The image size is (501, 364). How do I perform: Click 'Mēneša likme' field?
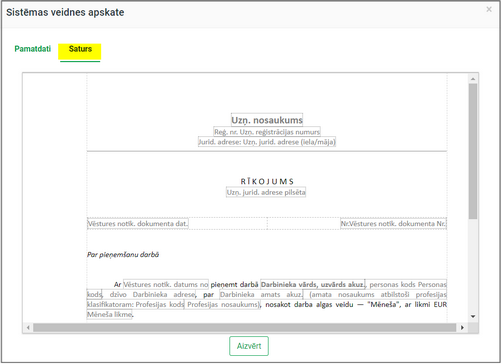[x=110, y=314]
